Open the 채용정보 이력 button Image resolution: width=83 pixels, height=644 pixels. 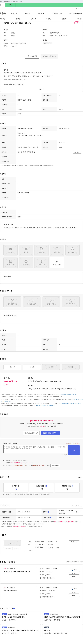[74, 542]
